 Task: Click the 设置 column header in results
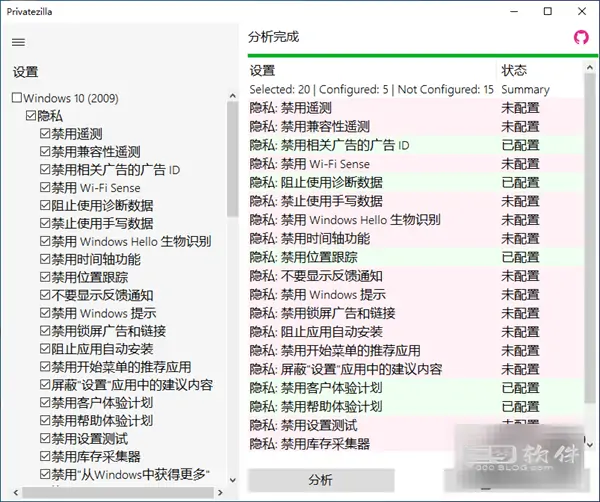(x=372, y=70)
